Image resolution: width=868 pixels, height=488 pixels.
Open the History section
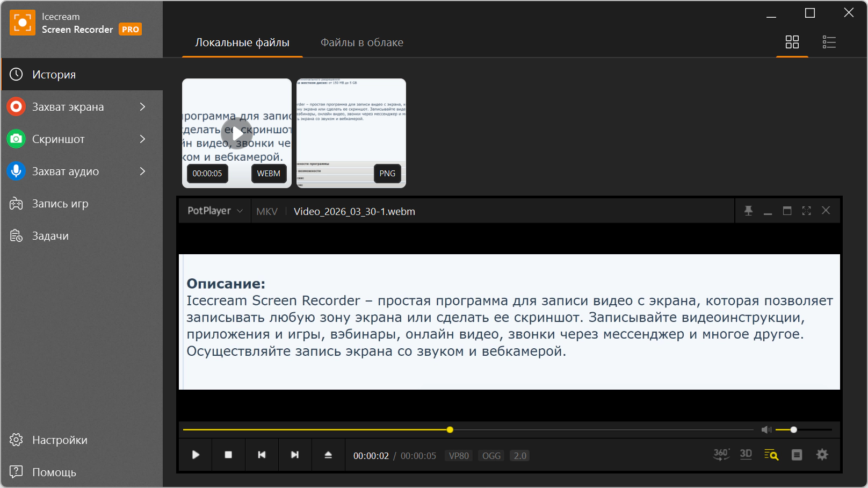[82, 74]
